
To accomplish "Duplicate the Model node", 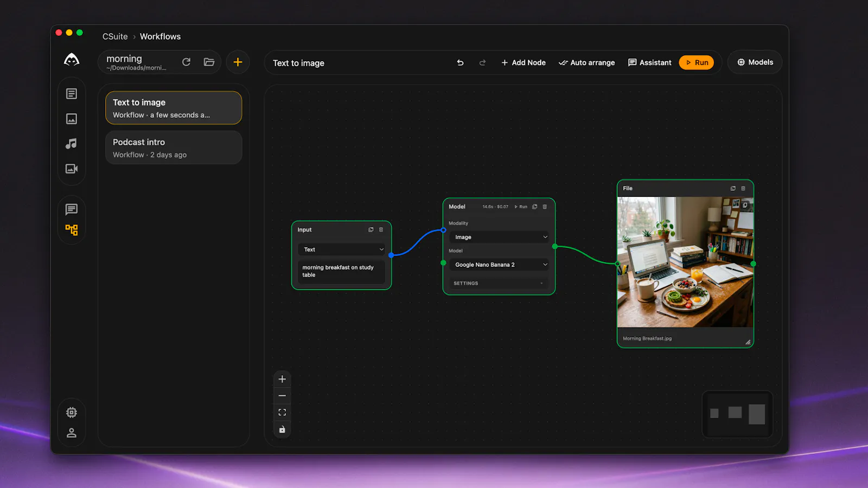I will 535,207.
